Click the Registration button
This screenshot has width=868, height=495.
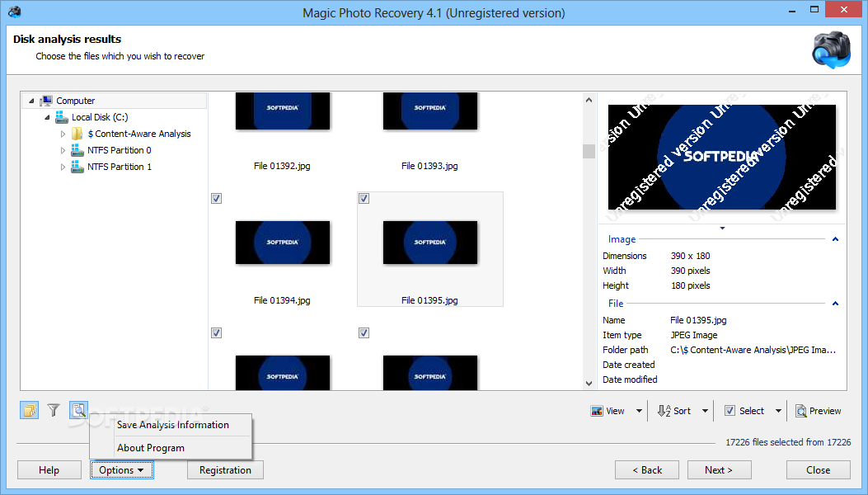[225, 470]
